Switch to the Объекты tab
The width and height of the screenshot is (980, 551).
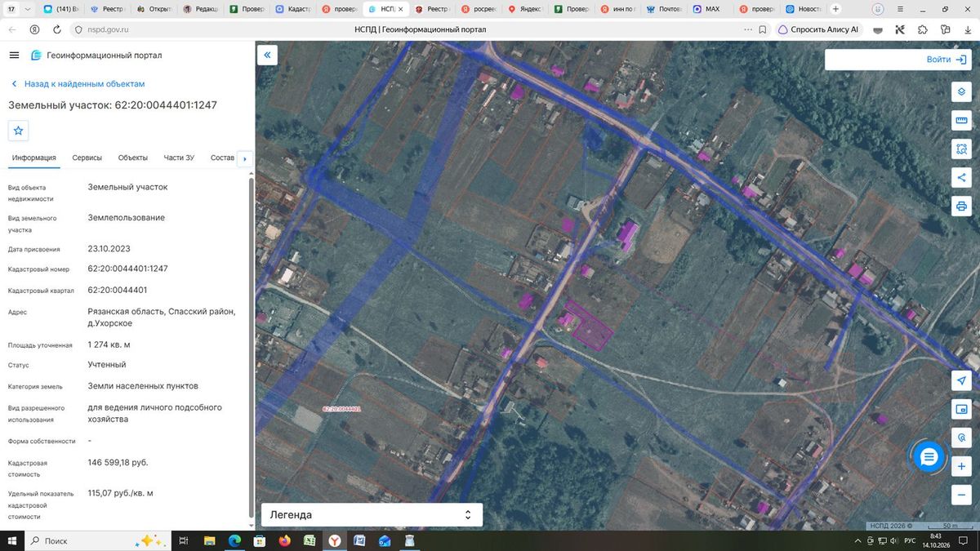[x=133, y=158]
